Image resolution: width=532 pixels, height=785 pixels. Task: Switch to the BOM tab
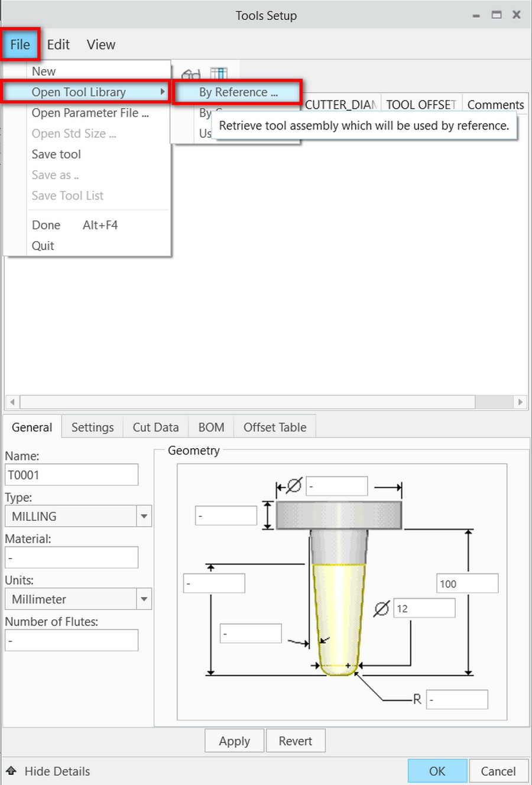211,427
